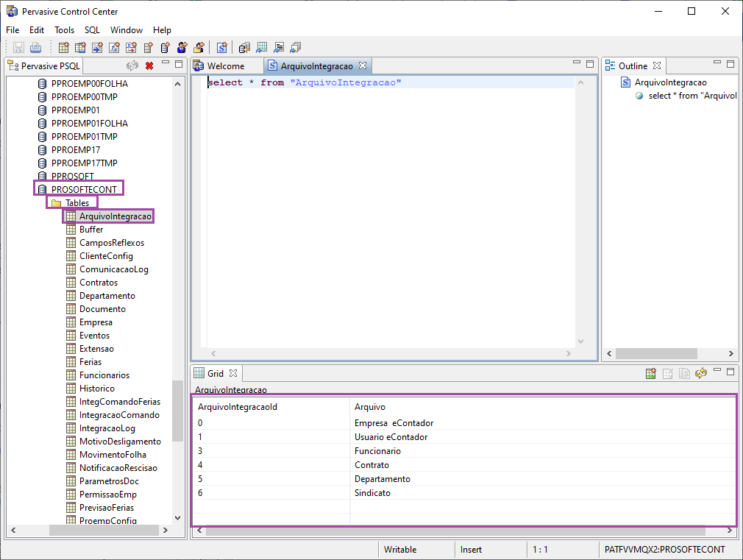Click the red X icon in Pervasive PSQL panel

(149, 65)
